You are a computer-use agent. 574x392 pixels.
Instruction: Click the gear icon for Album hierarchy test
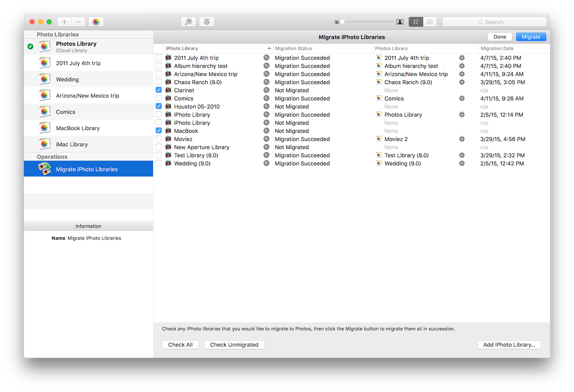tap(462, 66)
